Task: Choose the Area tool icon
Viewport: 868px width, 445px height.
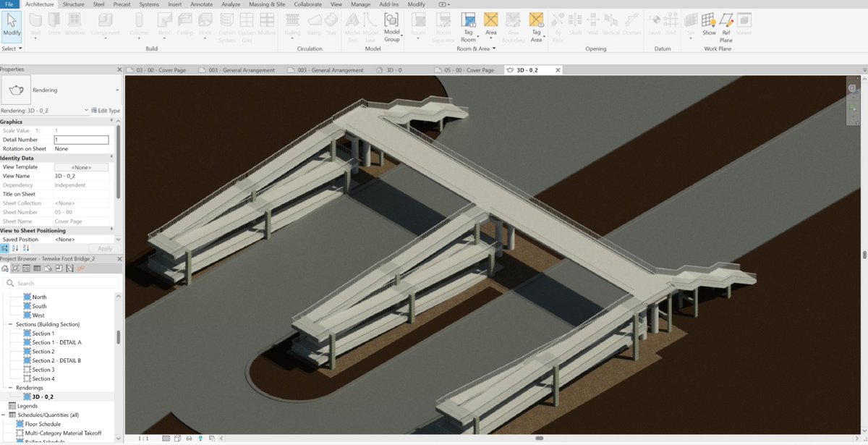Action: pyautogui.click(x=491, y=20)
